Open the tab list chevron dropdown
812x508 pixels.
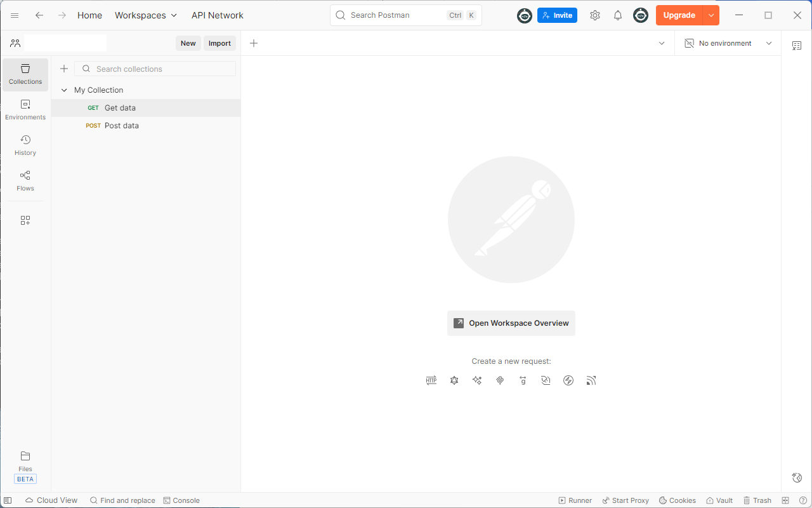[x=662, y=43]
